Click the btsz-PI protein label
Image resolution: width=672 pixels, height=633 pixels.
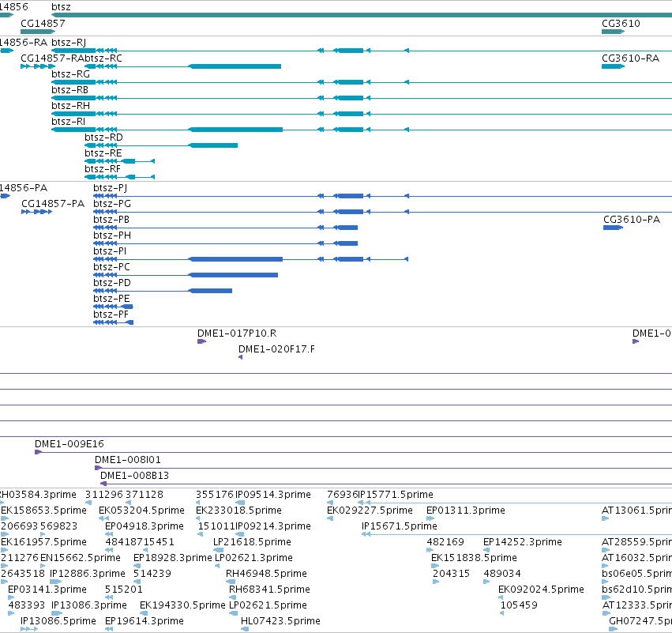pos(110,251)
